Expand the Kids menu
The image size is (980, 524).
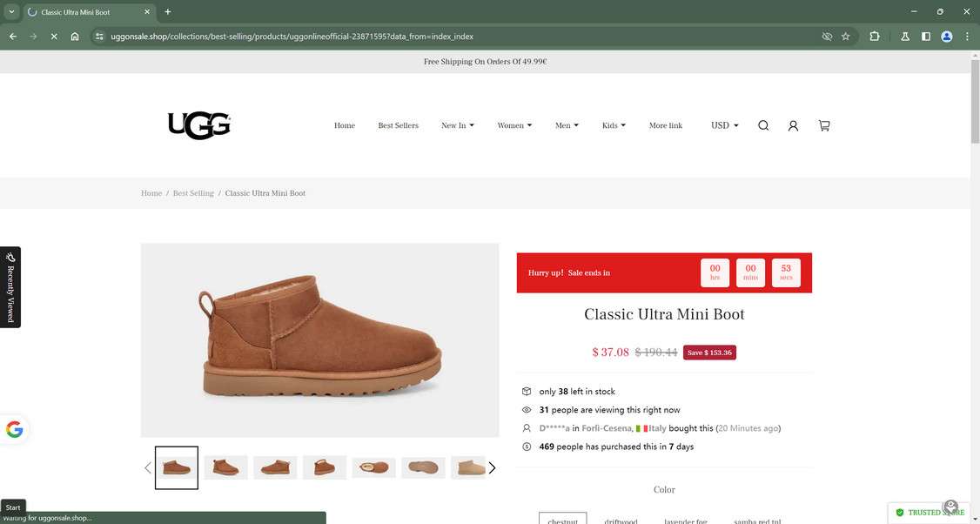[x=614, y=125]
